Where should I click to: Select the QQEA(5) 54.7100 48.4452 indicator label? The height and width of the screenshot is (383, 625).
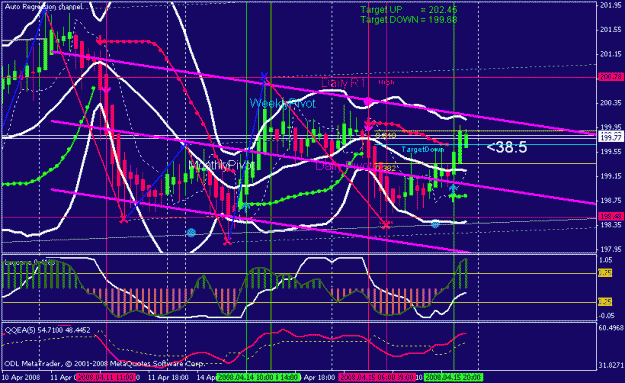(47, 330)
